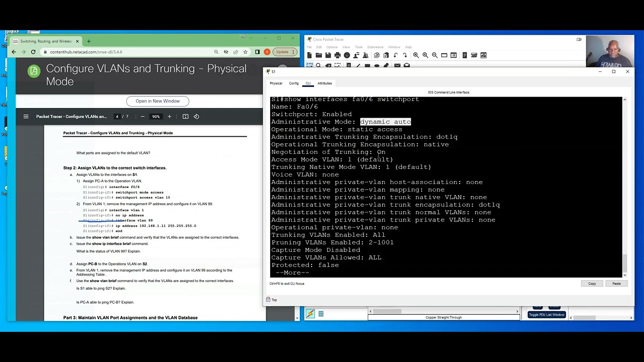Click Zoom In magnifier in Packet Tracer
644x362 pixels.
pos(416,55)
